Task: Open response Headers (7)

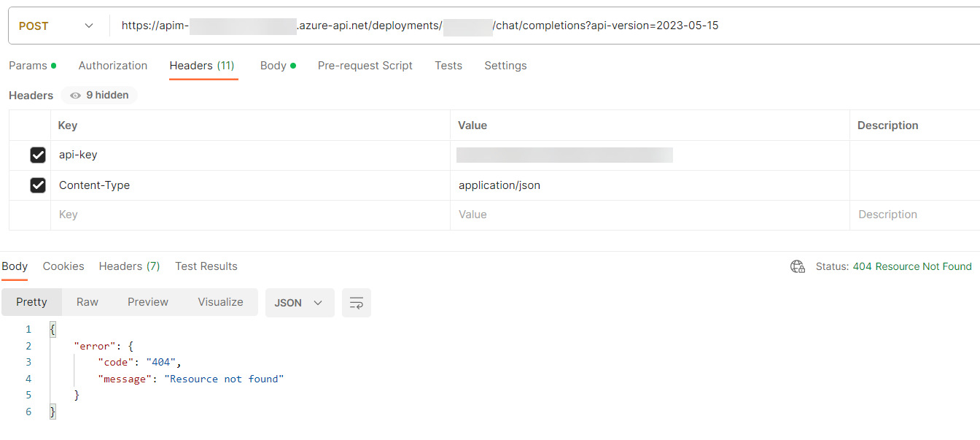Action: (x=129, y=266)
